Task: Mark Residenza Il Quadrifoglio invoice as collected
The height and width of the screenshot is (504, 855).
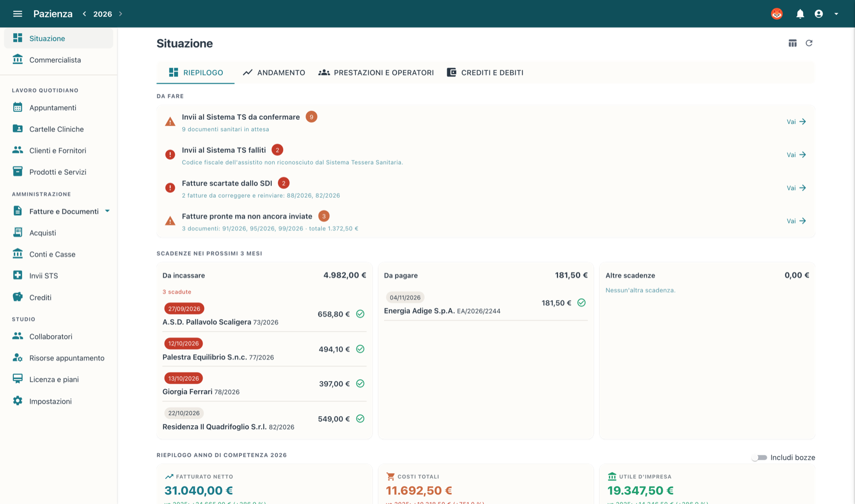Action: click(x=360, y=419)
